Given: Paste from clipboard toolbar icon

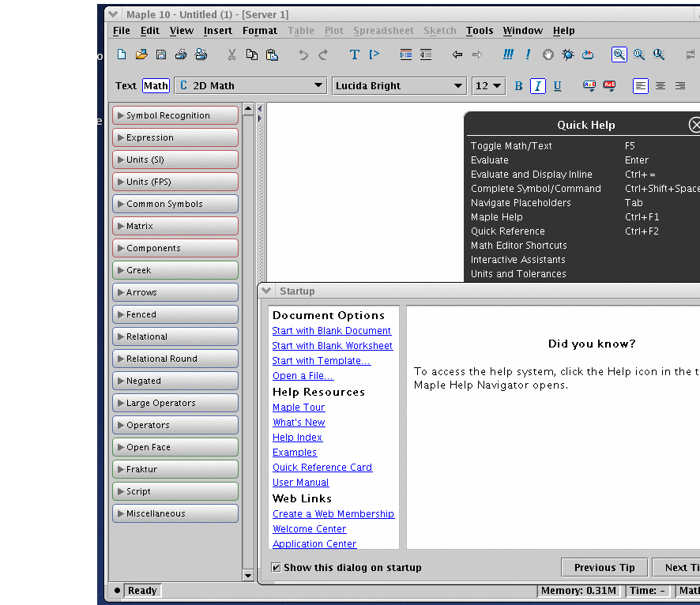Looking at the screenshot, I should click(272, 54).
